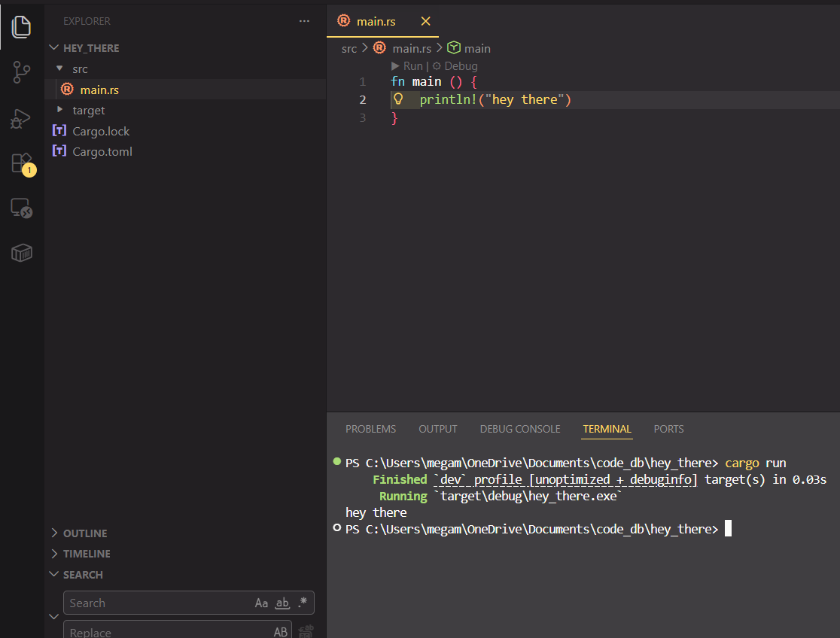The image size is (840, 638).
Task: Click the main function cube icon in breadcrumb
Action: tap(454, 47)
